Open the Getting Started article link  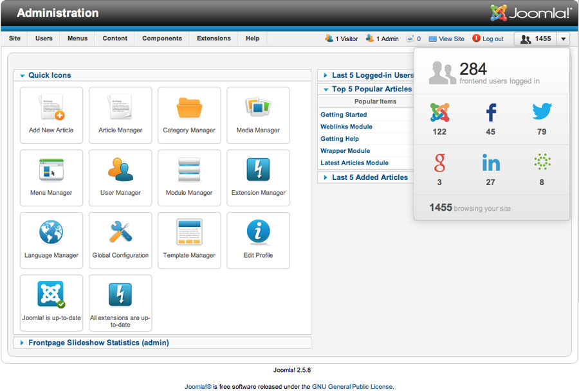(344, 114)
